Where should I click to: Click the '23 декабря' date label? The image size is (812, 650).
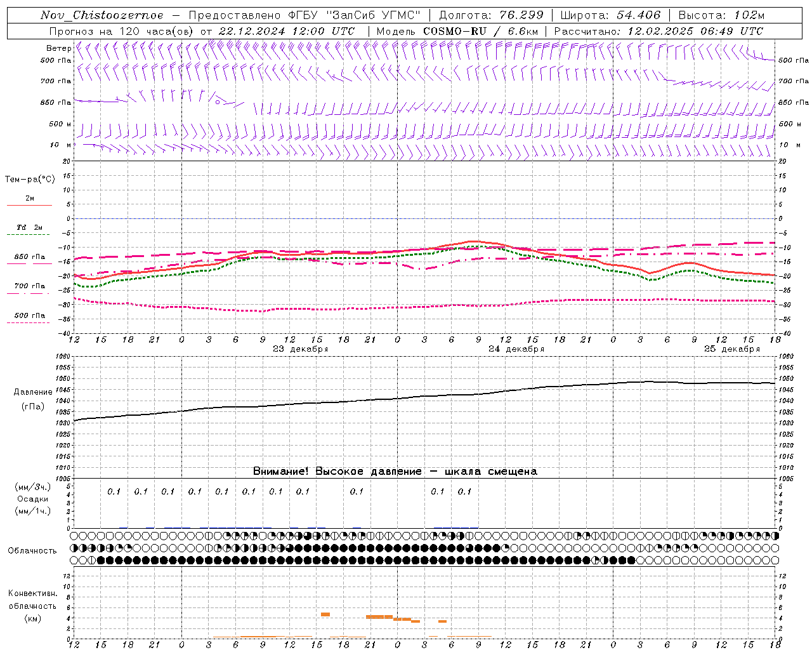pos(301,349)
